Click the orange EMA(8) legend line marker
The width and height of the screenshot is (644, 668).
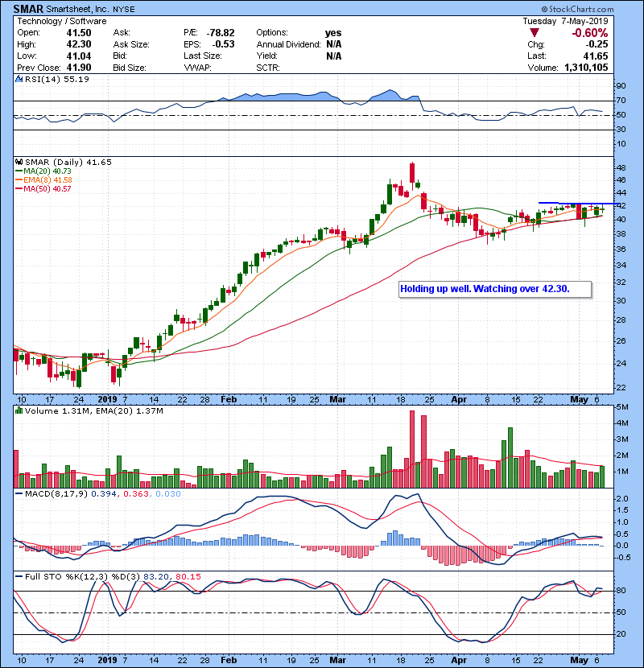pos(19,180)
